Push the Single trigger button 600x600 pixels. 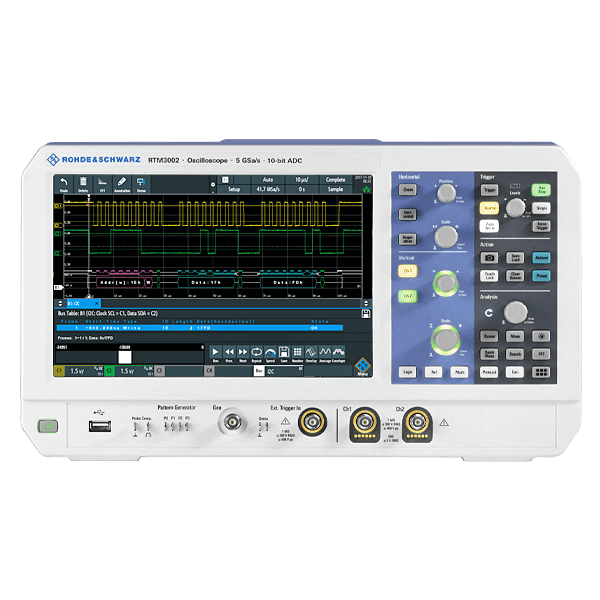coord(541,208)
